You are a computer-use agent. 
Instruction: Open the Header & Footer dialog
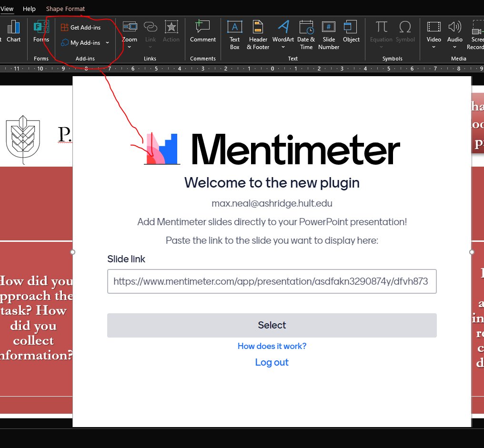click(258, 35)
